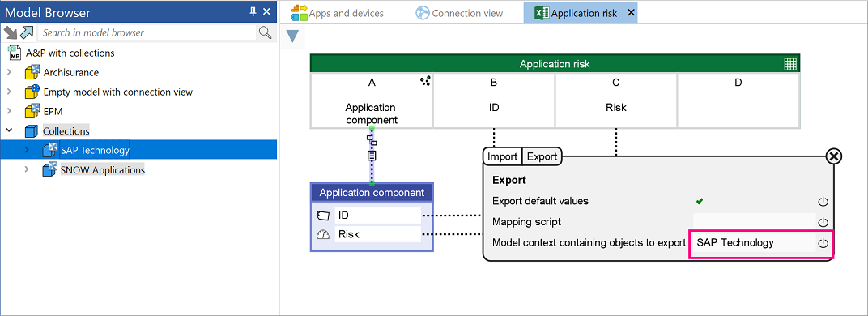Viewport: 868px width, 316px height.
Task: Click the Mapping script power toggle
Action: click(x=823, y=222)
